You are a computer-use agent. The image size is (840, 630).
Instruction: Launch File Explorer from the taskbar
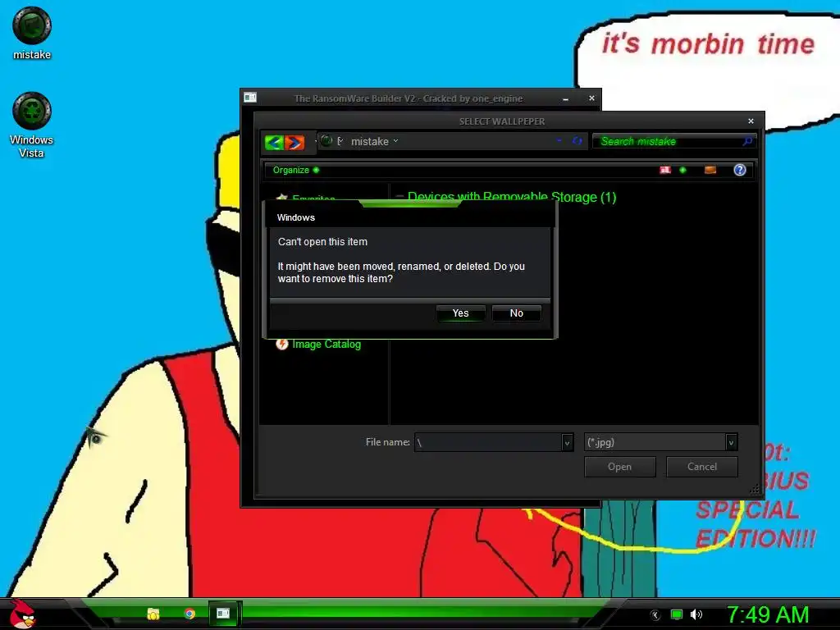pyautogui.click(x=153, y=614)
